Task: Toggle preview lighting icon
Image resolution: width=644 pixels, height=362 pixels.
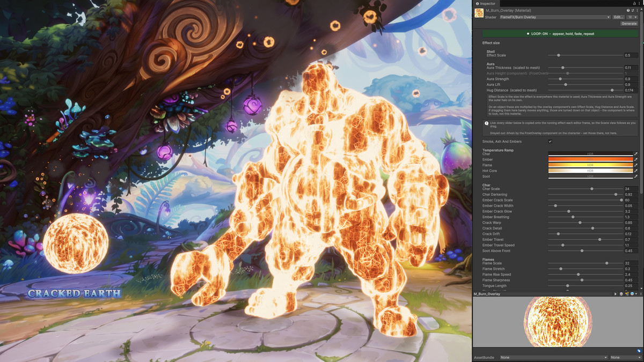Action: tap(627, 294)
